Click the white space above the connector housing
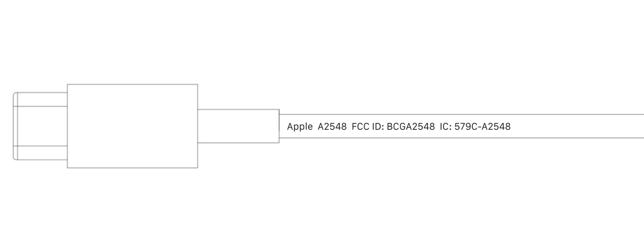644x240 pixels. pyautogui.click(x=132, y=45)
